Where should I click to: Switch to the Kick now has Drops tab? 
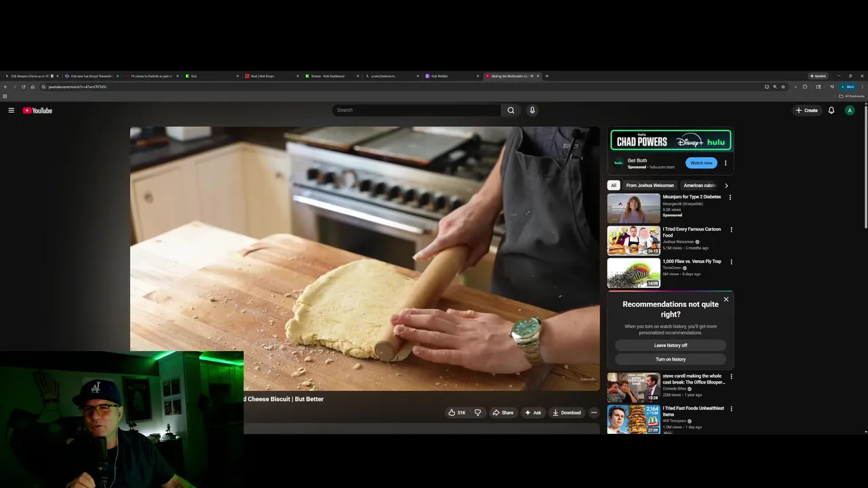coord(91,76)
